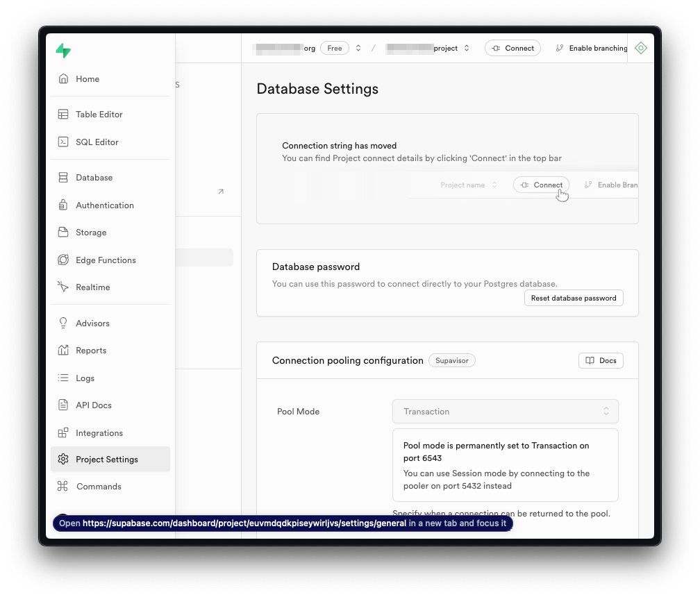Screen dimensions: 700x597
Task: Click the Free plan badge
Action: [334, 48]
